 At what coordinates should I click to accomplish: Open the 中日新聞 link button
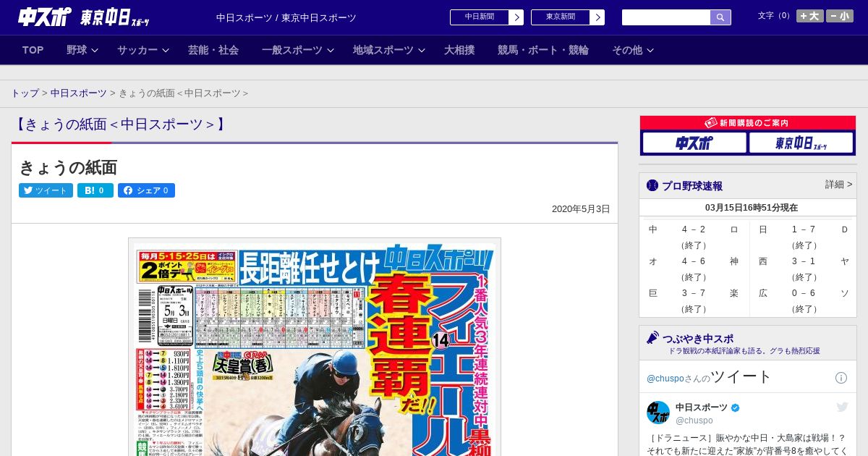[480, 17]
